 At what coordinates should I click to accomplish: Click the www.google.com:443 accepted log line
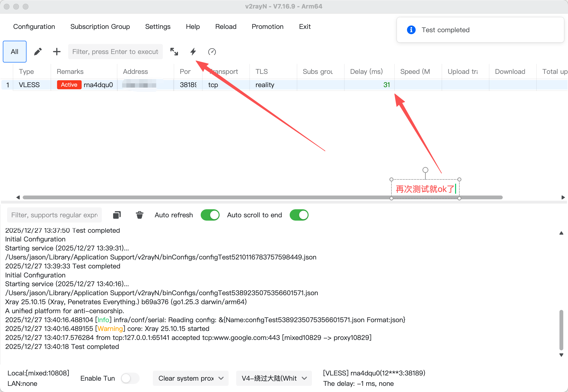coord(188,338)
